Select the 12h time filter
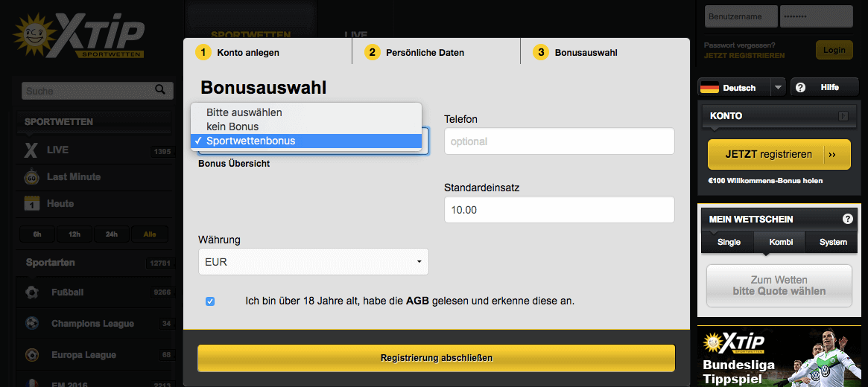Screen dimensions: 868x387 (x=75, y=234)
